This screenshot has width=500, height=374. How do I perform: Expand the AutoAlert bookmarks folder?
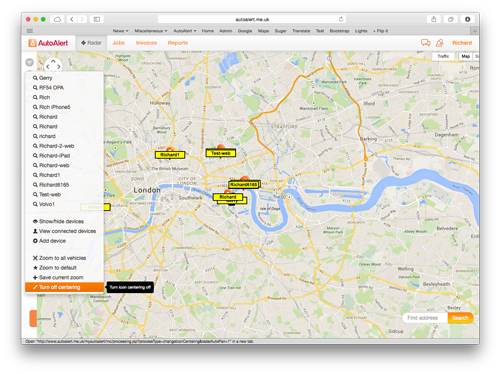point(185,31)
